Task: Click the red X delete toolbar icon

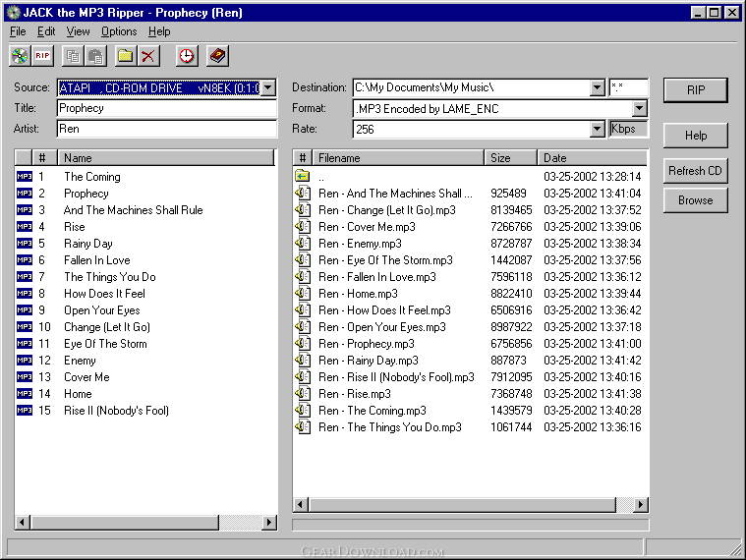Action: click(x=148, y=56)
